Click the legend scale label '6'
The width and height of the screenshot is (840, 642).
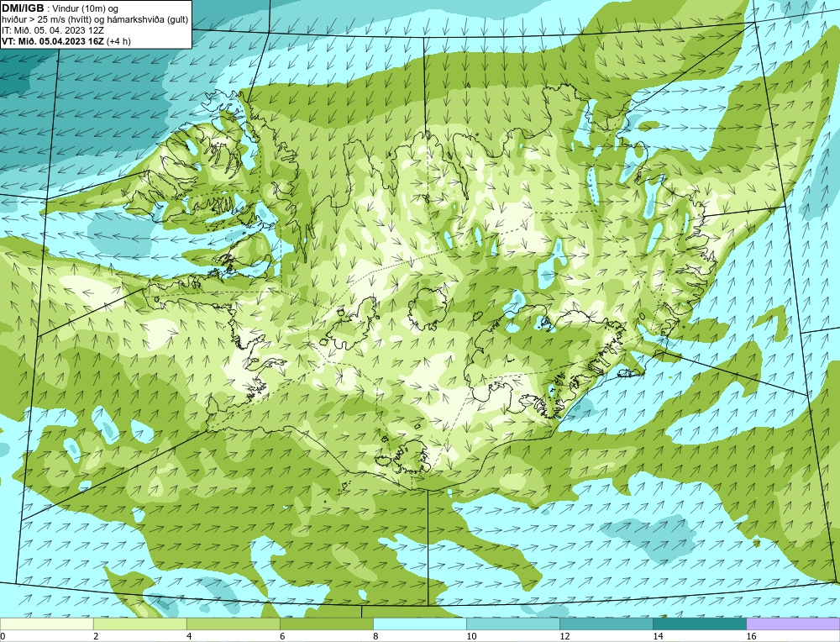pos(281,636)
